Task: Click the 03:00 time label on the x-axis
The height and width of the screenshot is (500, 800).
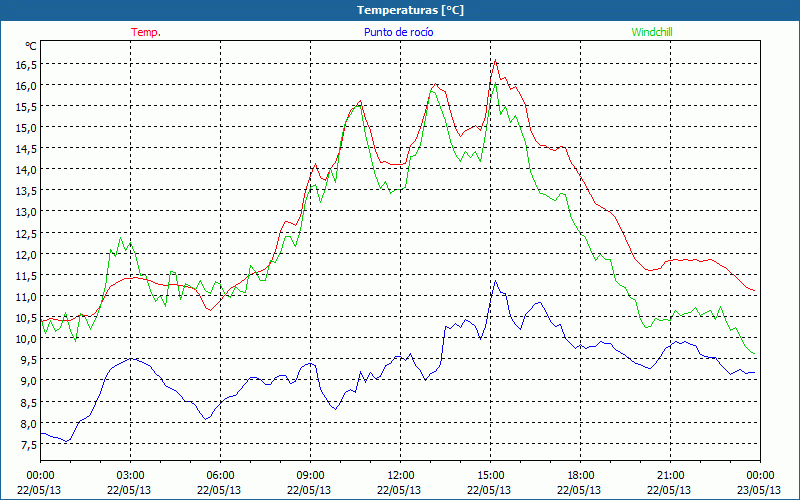Action: (131, 476)
